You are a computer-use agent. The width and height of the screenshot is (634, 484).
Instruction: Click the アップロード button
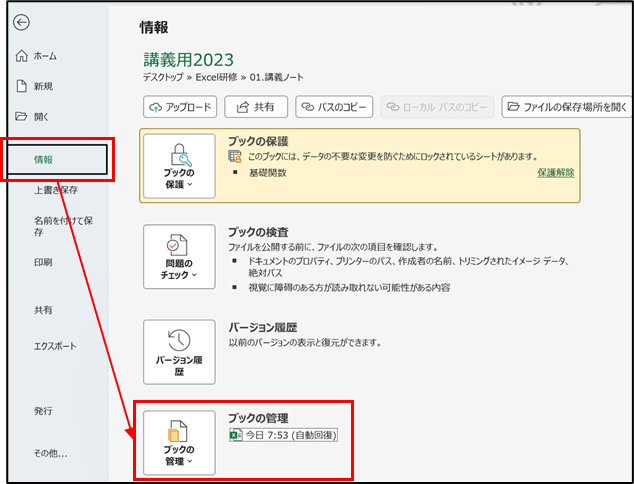[x=180, y=107]
